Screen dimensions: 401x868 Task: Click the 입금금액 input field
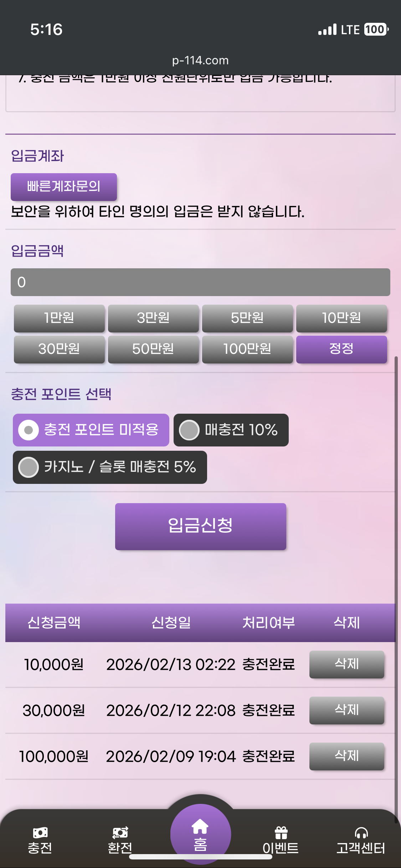point(200,282)
